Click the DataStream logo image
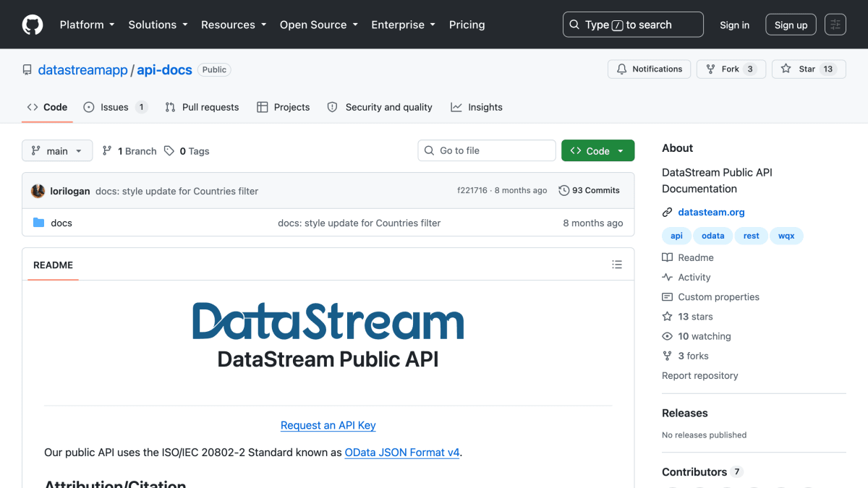 tap(328, 321)
